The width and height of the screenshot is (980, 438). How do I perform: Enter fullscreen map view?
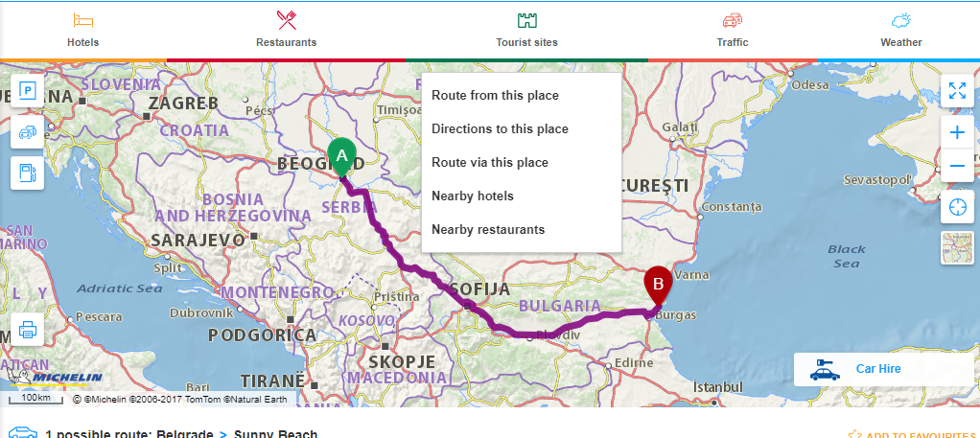tap(957, 91)
